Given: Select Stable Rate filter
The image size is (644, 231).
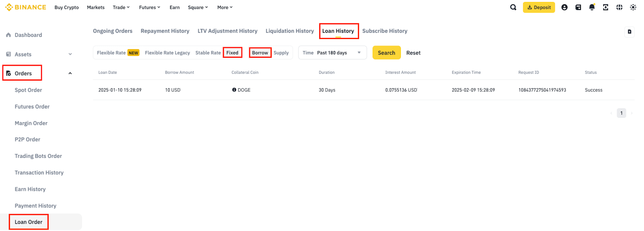Looking at the screenshot, I should point(208,53).
